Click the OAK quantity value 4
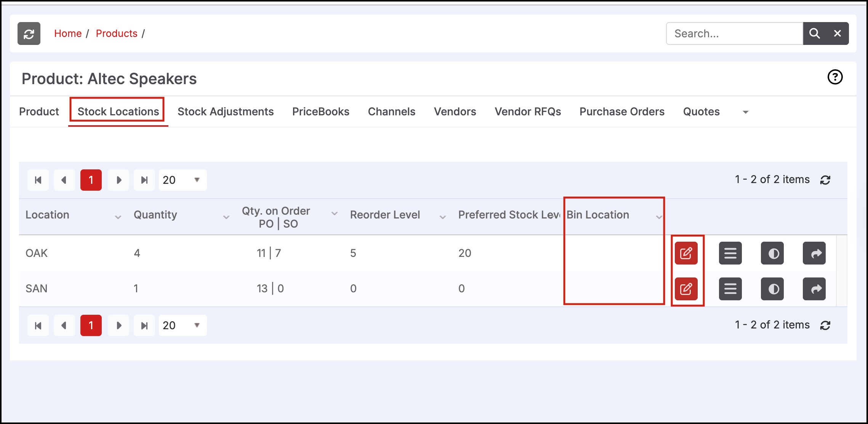Screen dimensions: 868x424 (x=137, y=253)
